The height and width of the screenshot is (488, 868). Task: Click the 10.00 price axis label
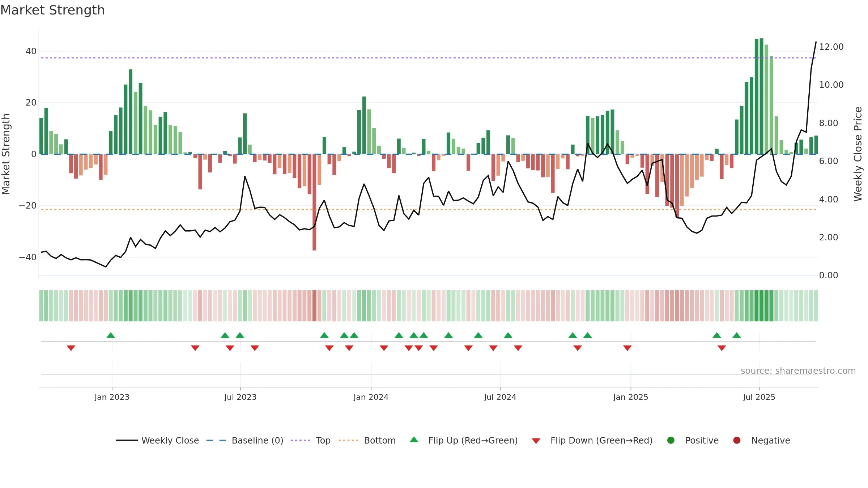pyautogui.click(x=831, y=85)
